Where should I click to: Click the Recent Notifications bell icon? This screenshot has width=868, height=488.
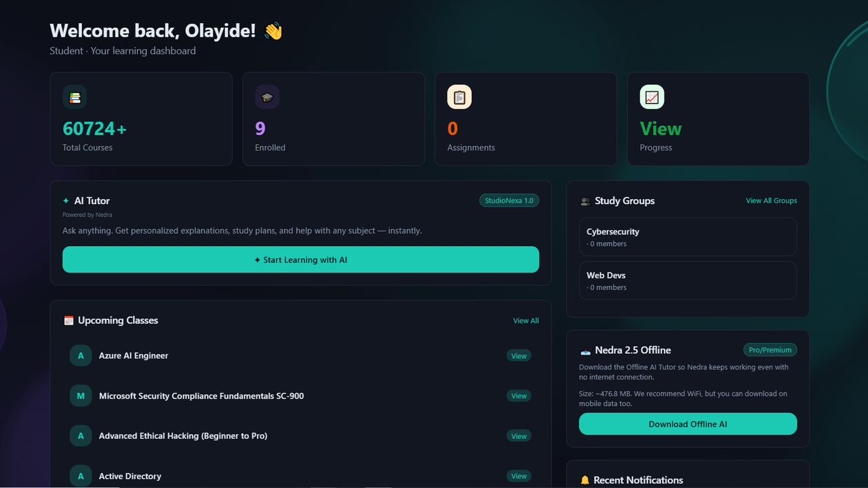585,480
